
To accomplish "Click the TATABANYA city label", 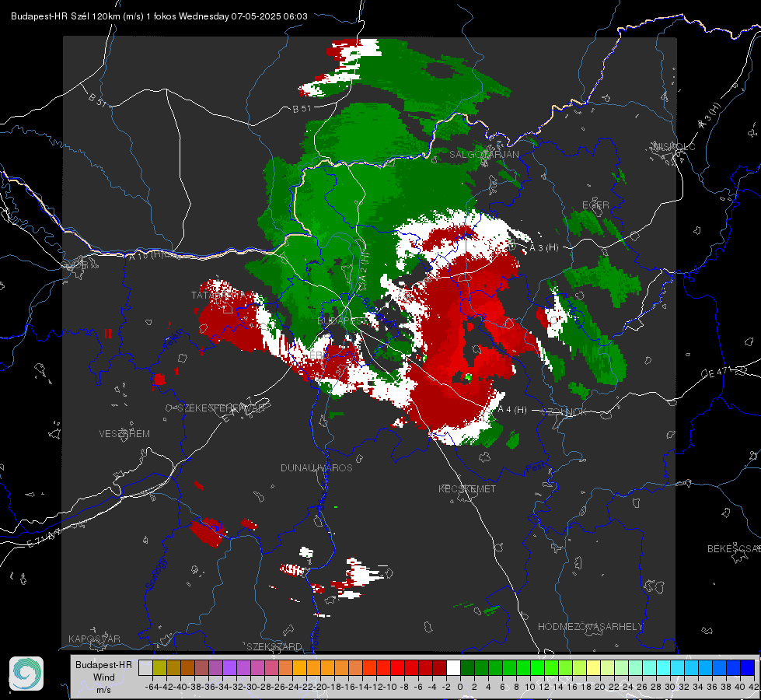I will tap(218, 296).
